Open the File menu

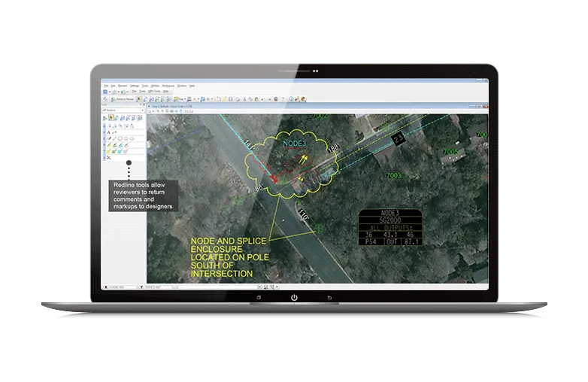[106, 86]
